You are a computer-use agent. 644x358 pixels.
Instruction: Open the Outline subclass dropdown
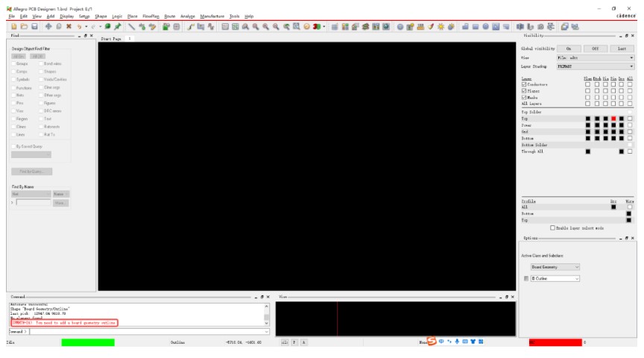(555, 278)
